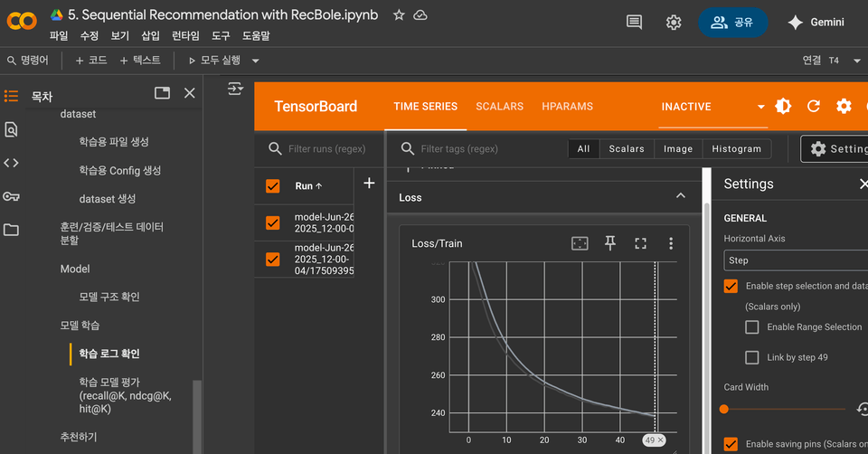Go to 학습 로그 확인 section
The height and width of the screenshot is (454, 868).
pyautogui.click(x=109, y=354)
